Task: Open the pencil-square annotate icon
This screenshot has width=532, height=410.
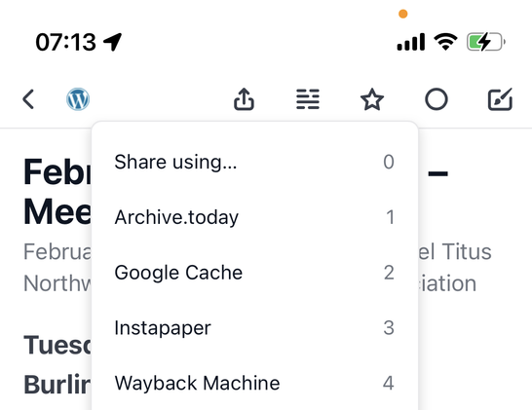Action: (x=500, y=99)
